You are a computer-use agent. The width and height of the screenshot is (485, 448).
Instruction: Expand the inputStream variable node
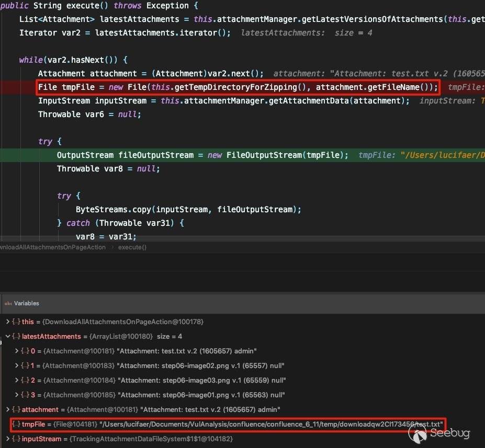tap(8, 439)
